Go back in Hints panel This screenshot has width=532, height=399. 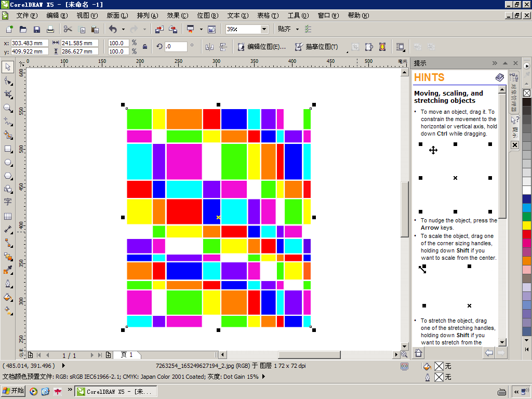coord(489,353)
